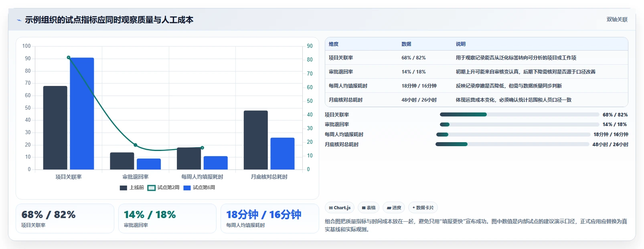The width and height of the screenshot is (644, 249).
Task: Click the 48小时 / 26小时 table cell
Action: pos(419,100)
